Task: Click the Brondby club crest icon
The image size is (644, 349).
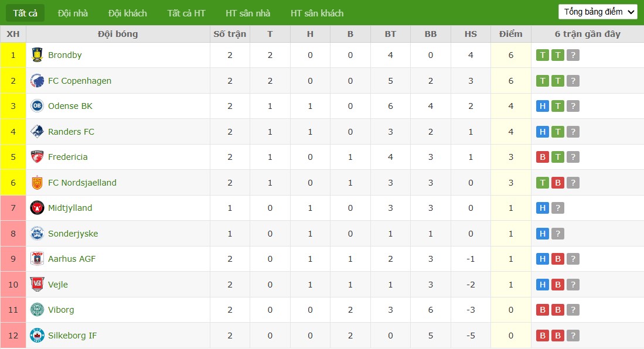Action: coord(37,55)
